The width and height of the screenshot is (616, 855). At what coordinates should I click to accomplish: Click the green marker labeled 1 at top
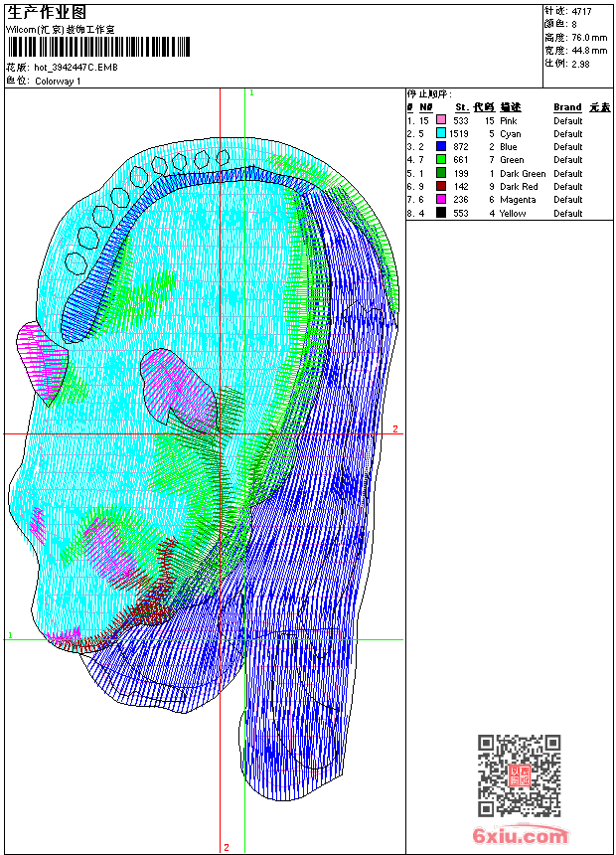(251, 92)
